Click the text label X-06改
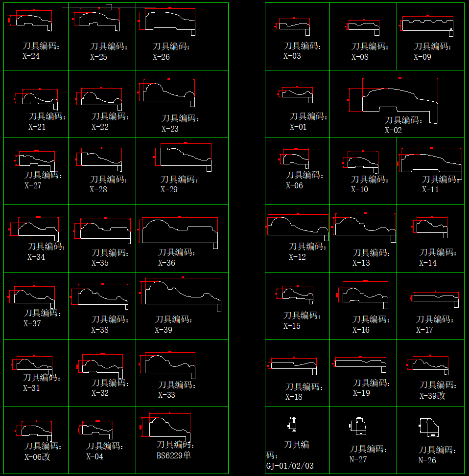This screenshot has width=469, height=476. click(37, 457)
